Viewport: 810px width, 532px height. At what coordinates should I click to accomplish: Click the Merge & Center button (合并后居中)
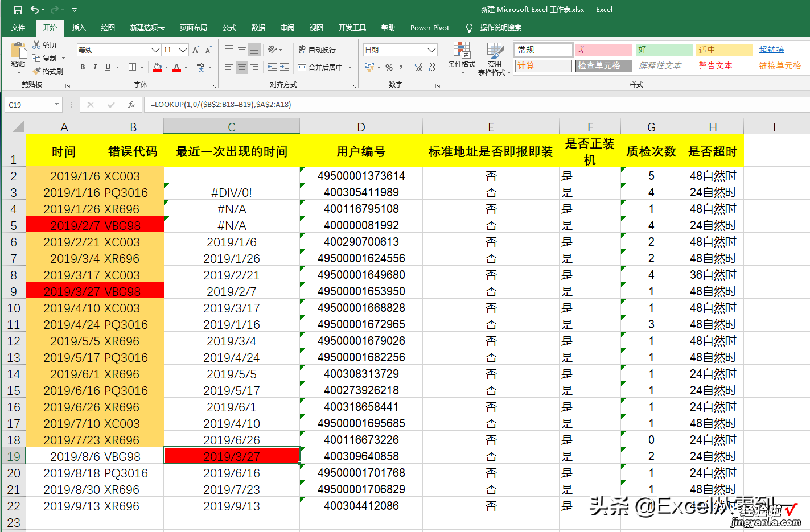point(320,67)
